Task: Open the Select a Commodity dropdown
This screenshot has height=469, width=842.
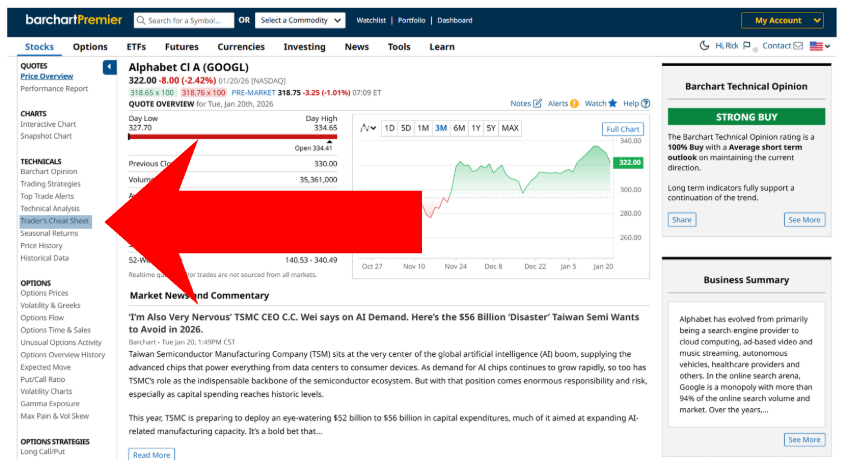Action: point(300,20)
